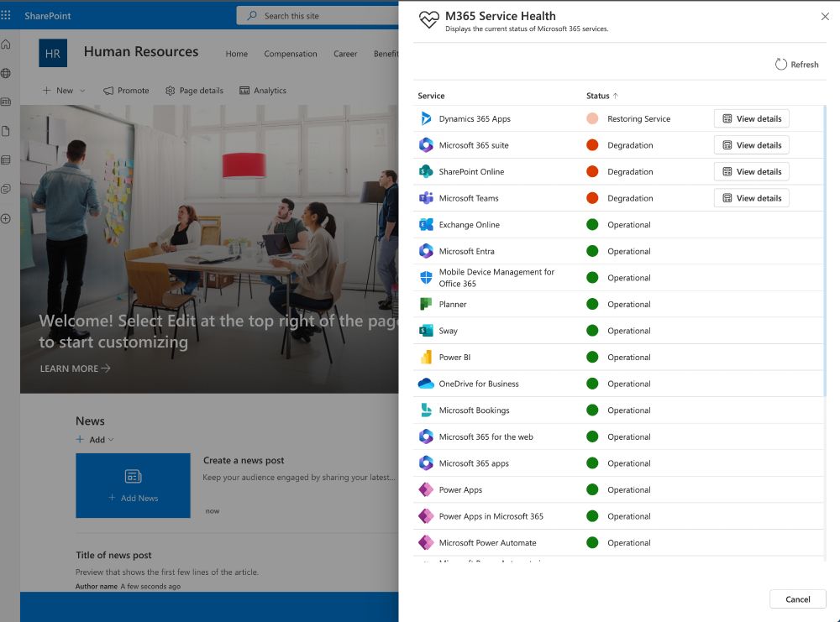Click the Search this site box
Screen dimensions: 840x622
(x=318, y=15)
